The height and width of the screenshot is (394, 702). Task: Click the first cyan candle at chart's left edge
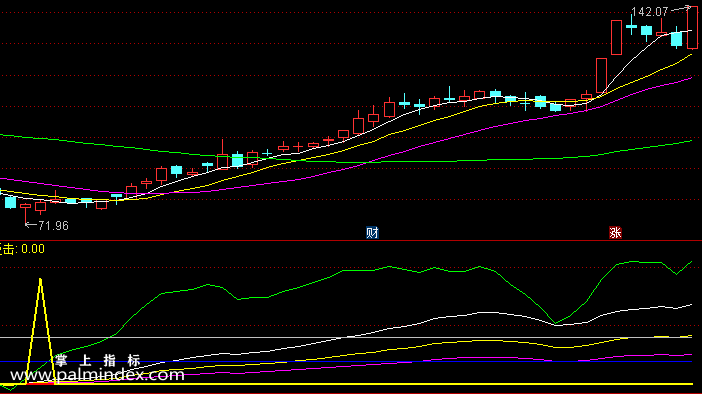pyautogui.click(x=10, y=202)
